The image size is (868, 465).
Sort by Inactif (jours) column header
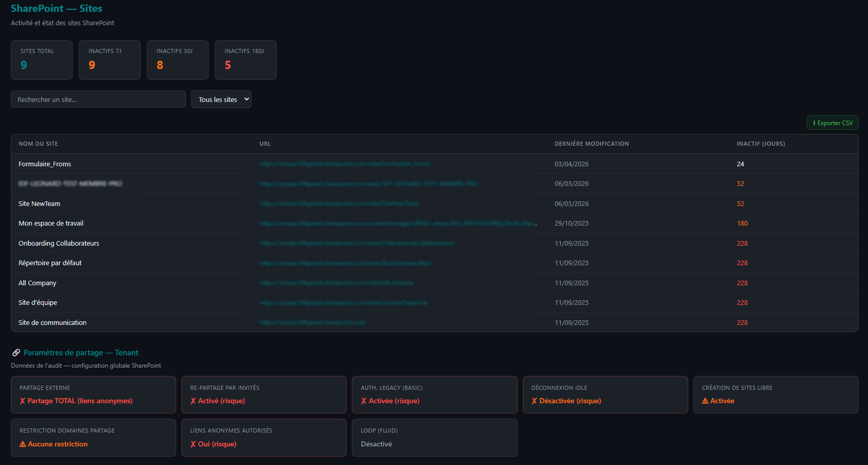(760, 144)
